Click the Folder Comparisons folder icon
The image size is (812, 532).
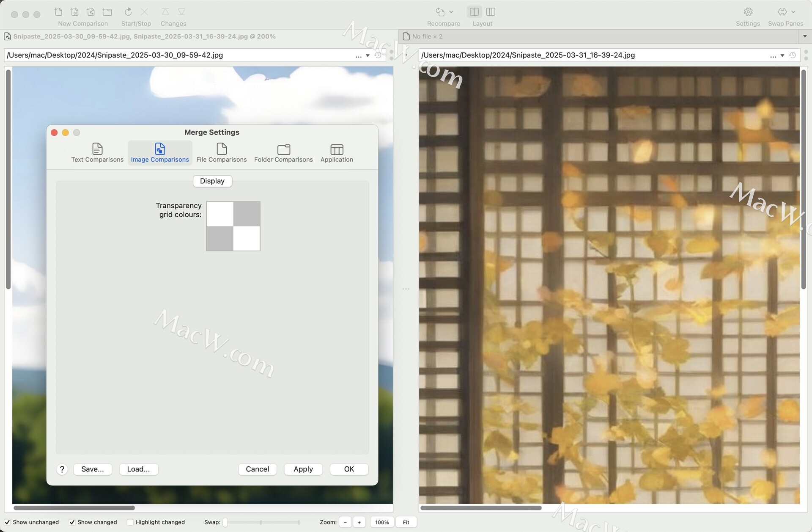(x=284, y=149)
